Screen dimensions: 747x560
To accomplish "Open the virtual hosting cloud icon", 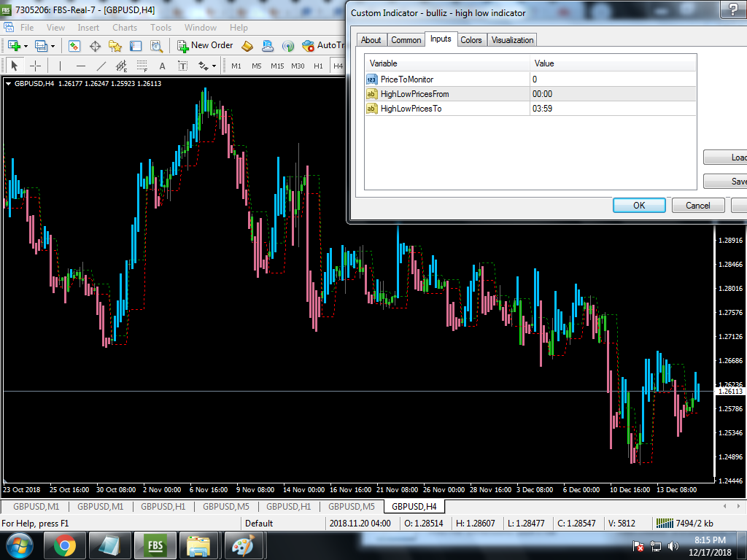I will (268, 46).
